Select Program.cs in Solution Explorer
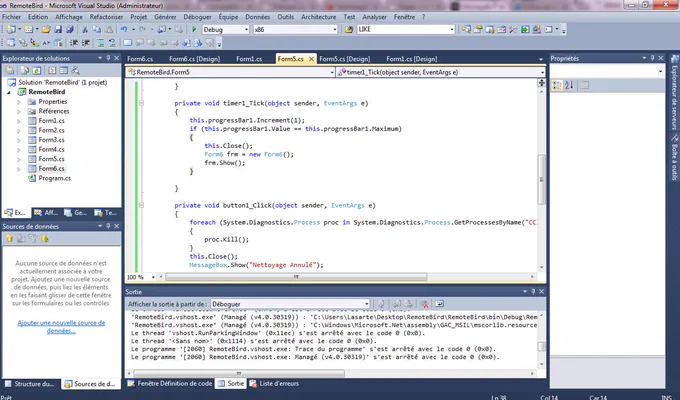This screenshot has height=400, width=680. (55, 178)
